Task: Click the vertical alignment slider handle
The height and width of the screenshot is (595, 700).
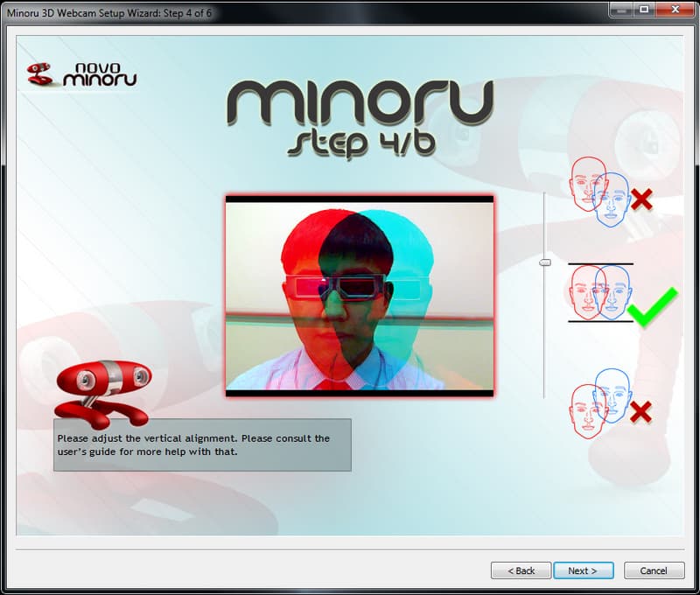Action: (x=544, y=262)
